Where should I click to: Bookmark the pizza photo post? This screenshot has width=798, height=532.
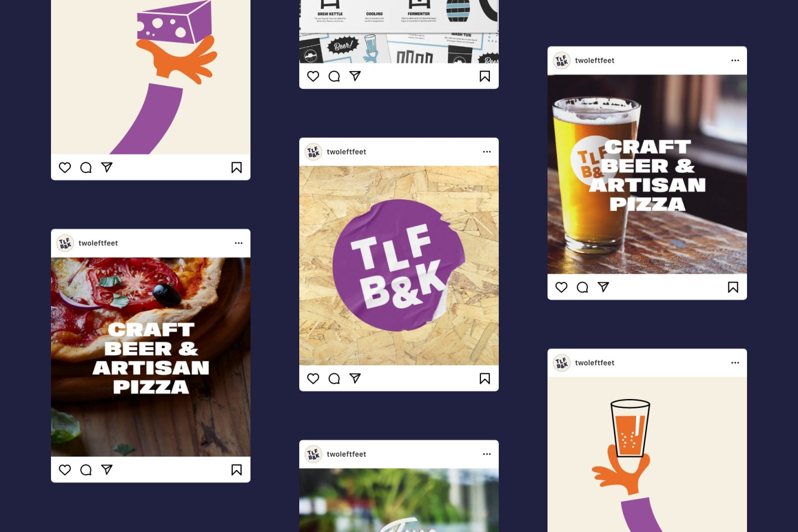click(237, 470)
